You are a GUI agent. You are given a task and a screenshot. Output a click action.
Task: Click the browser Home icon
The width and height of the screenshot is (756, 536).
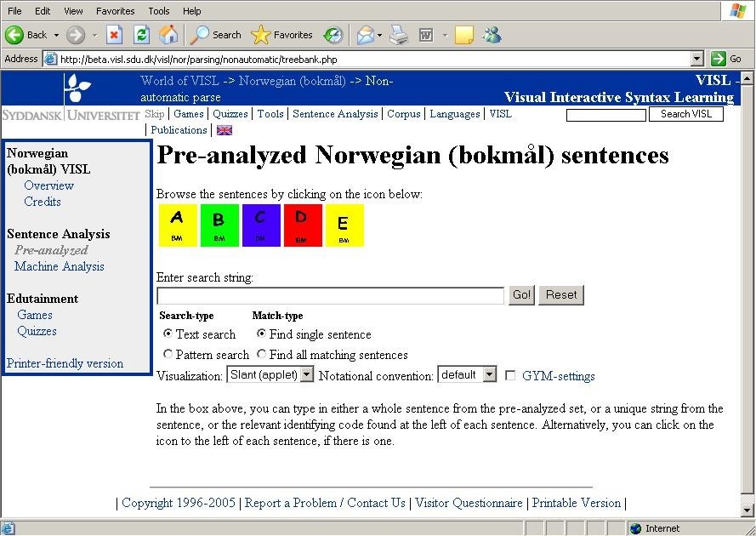click(168, 35)
